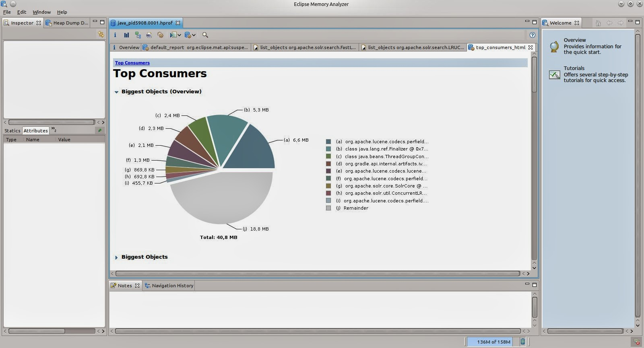The height and width of the screenshot is (348, 644).
Task: Click the legend swatch for Remainder
Action: [x=328, y=208]
